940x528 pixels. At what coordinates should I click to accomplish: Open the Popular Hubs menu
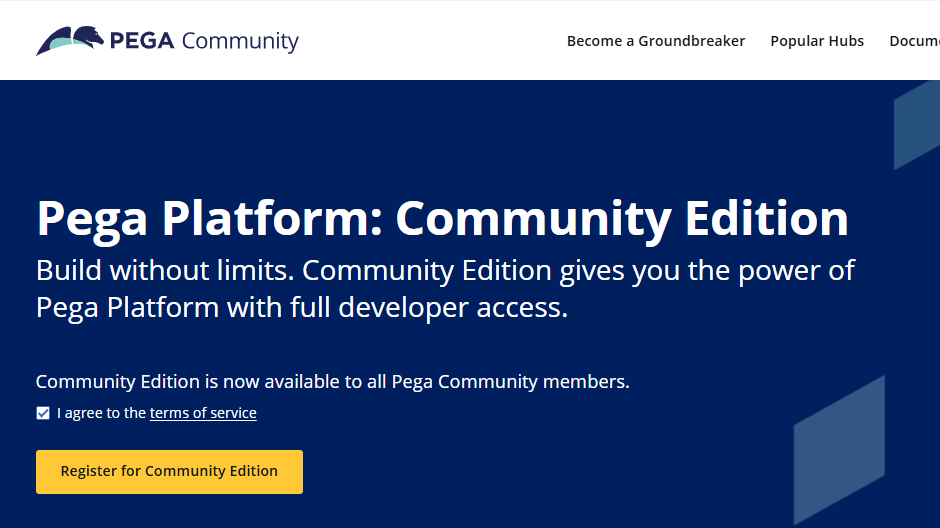click(816, 41)
